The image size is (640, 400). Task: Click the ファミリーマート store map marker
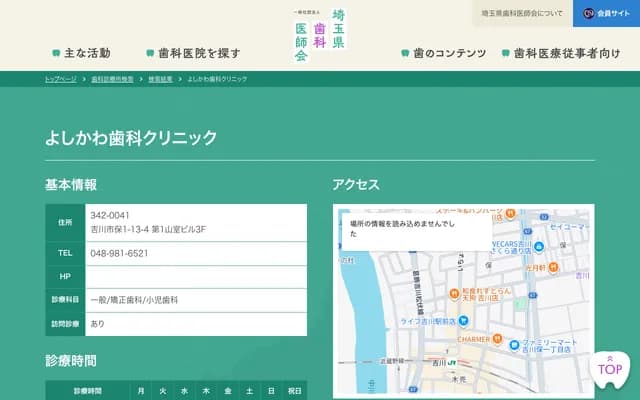point(514,343)
